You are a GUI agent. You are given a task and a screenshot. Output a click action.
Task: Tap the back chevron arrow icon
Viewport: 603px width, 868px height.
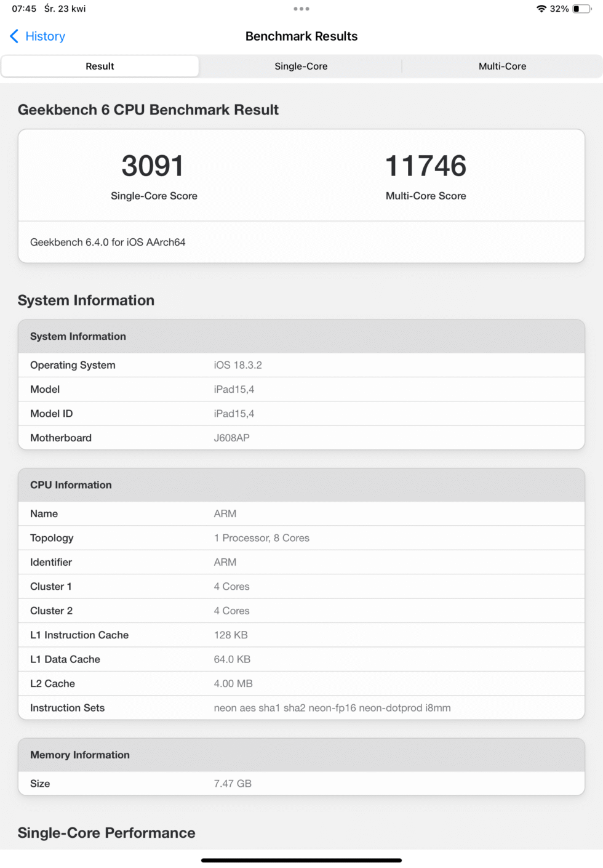pos(14,36)
